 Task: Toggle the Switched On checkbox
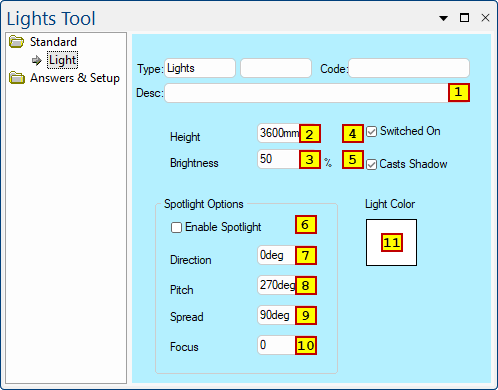(x=371, y=132)
